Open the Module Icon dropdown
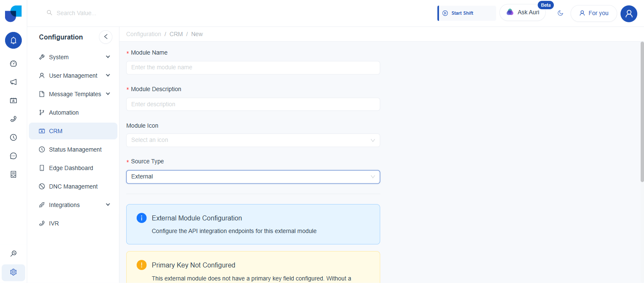 (253, 140)
